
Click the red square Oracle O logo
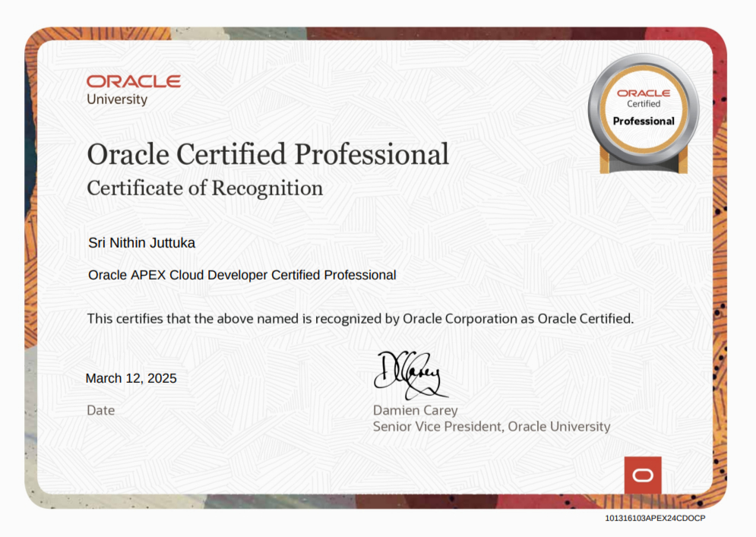(642, 475)
